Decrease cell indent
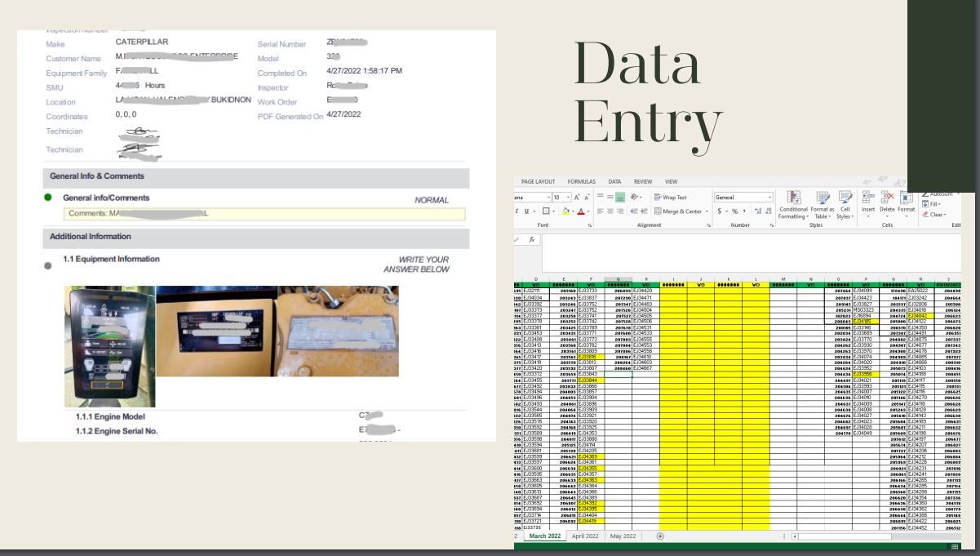 [634, 211]
